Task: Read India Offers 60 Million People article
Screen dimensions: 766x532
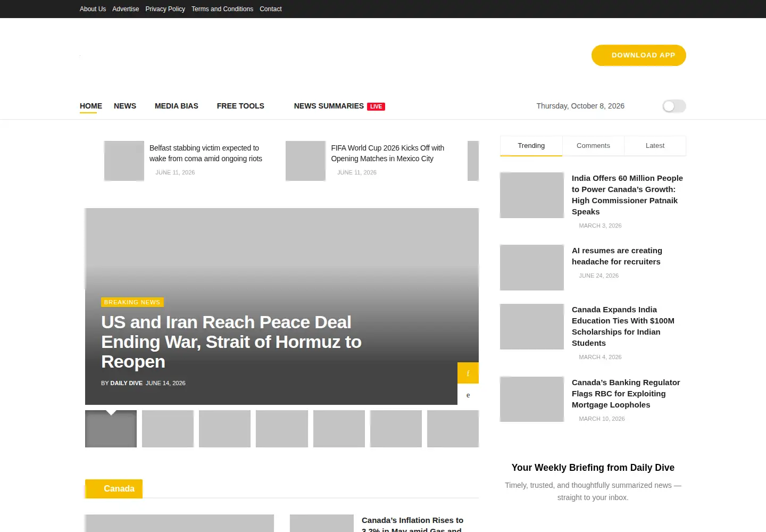Action: coord(627,195)
